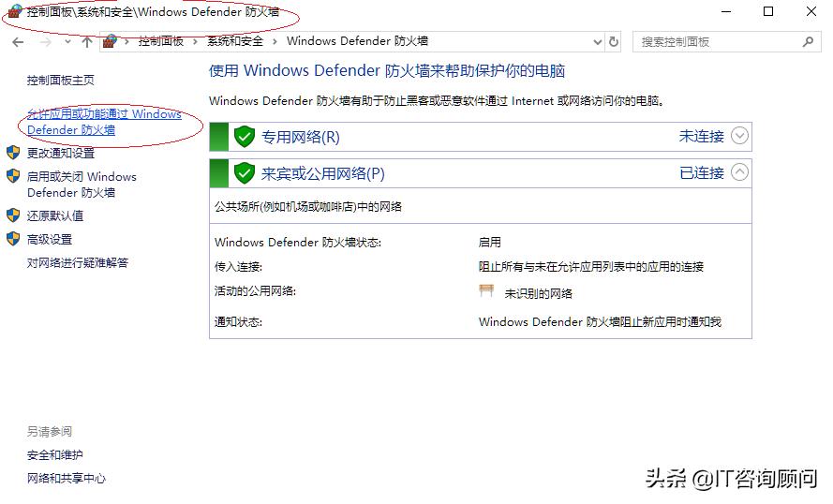Close the firewall window

pos(811,11)
